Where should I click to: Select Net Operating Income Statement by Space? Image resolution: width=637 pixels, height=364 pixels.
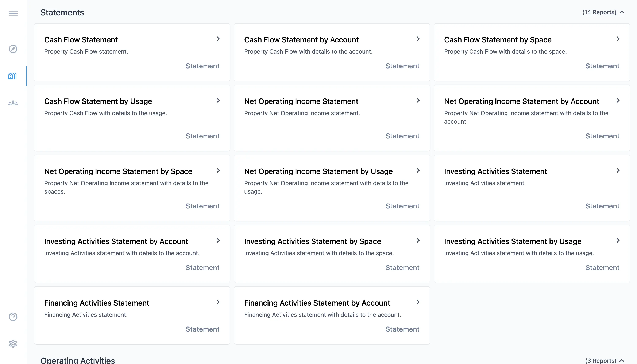[118, 171]
